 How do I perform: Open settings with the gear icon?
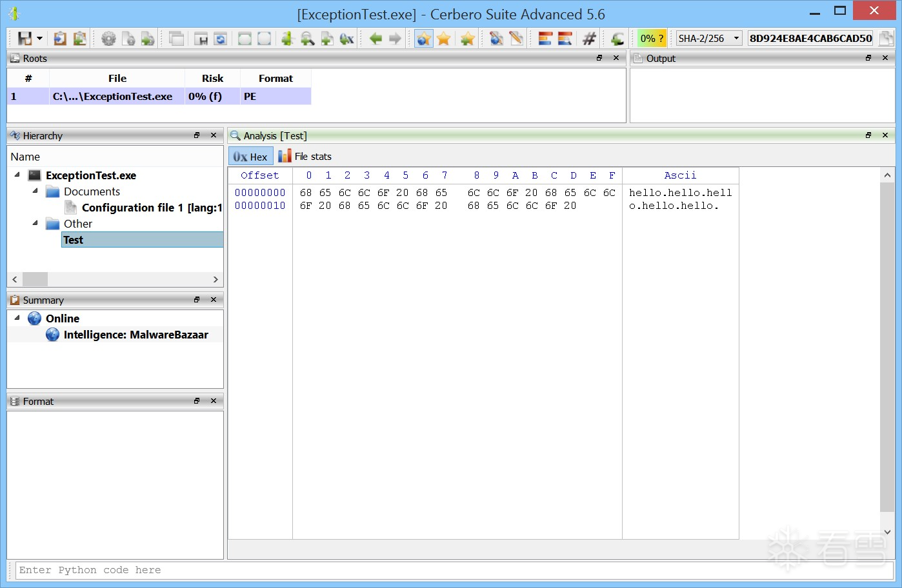[x=108, y=39]
